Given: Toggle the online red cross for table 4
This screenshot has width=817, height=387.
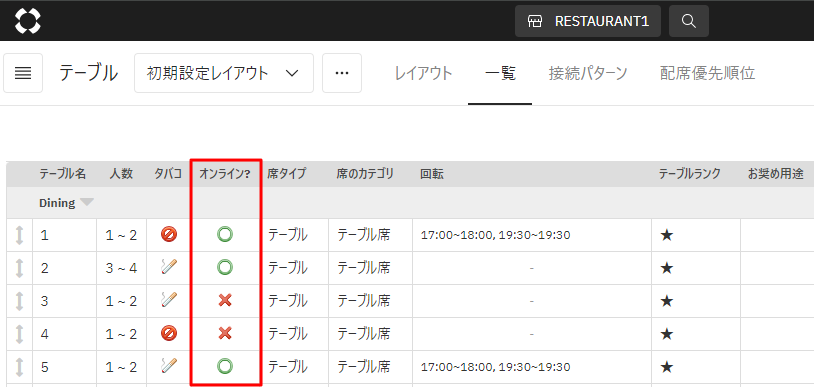Looking at the screenshot, I should point(225,333).
